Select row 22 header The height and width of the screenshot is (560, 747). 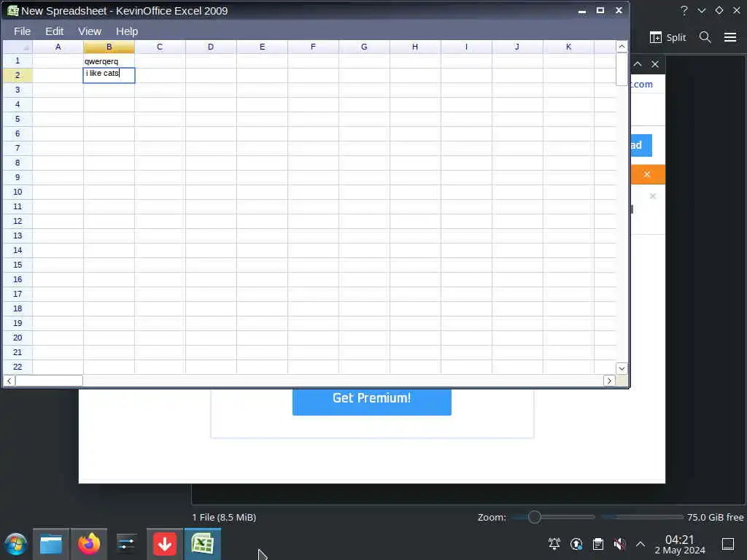(18, 367)
